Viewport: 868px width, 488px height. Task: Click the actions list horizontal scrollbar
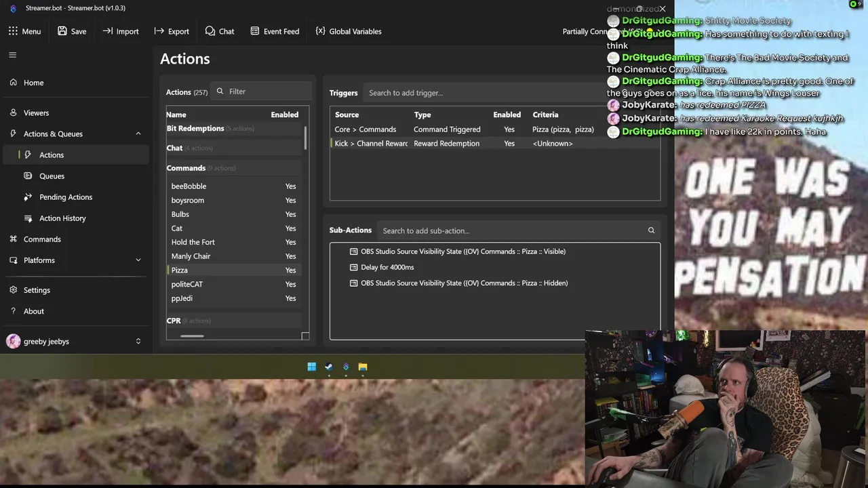point(192,335)
